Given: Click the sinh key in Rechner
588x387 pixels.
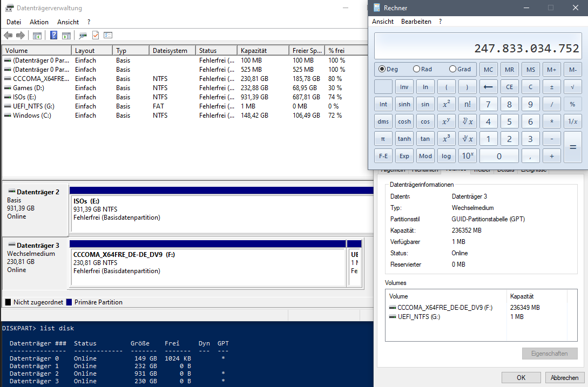Looking at the screenshot, I should (x=404, y=104).
